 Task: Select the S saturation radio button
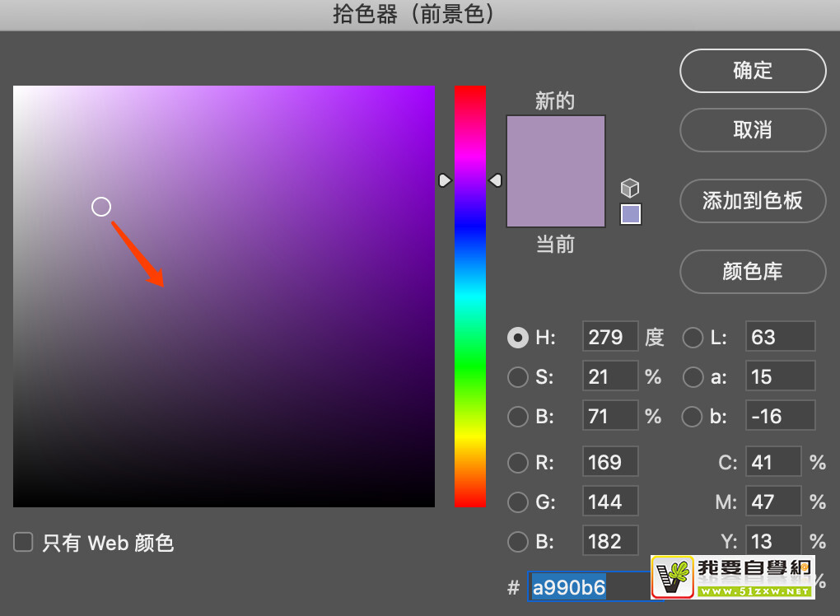pos(518,376)
